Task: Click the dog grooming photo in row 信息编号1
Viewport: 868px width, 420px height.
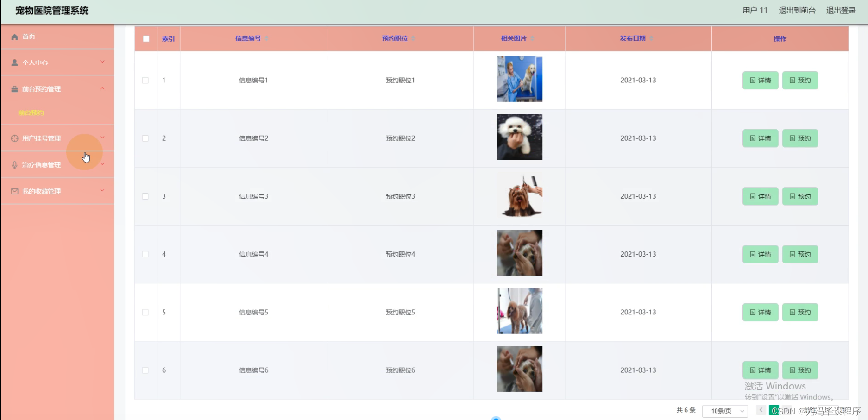Action: coord(520,79)
